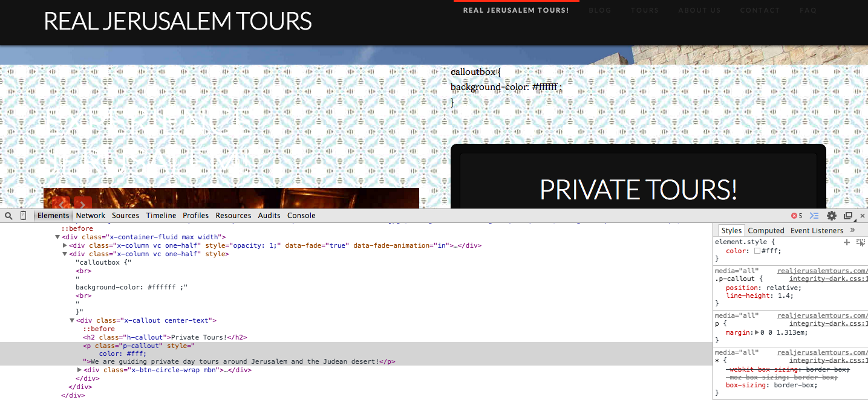The height and width of the screenshot is (400, 868).
Task: Click the line-height: 1.4 declaration
Action: pyautogui.click(x=759, y=296)
